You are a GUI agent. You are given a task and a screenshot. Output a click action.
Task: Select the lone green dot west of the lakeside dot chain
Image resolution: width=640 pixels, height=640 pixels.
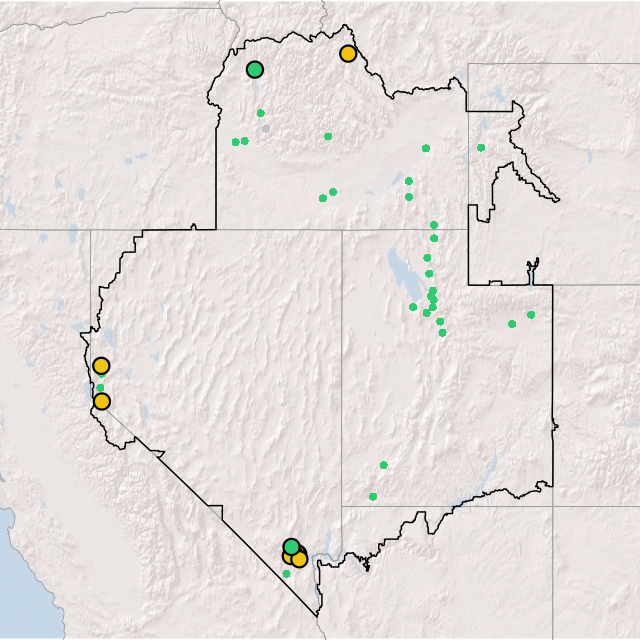pos(413,307)
